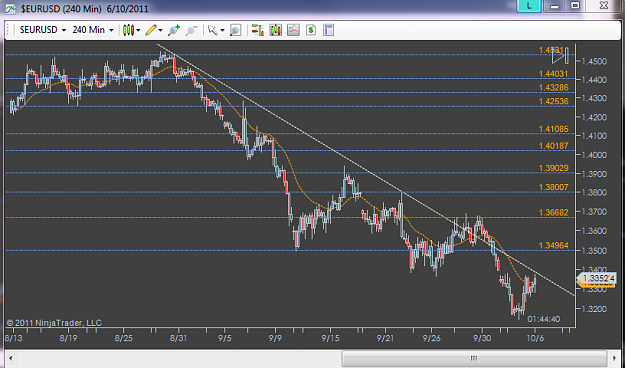Expand the drawing tools dropdown arrow
625x368 pixels.
[160, 30]
